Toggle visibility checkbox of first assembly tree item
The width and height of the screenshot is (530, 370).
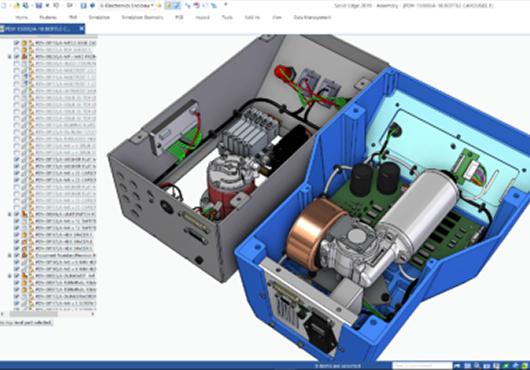[x=16, y=43]
